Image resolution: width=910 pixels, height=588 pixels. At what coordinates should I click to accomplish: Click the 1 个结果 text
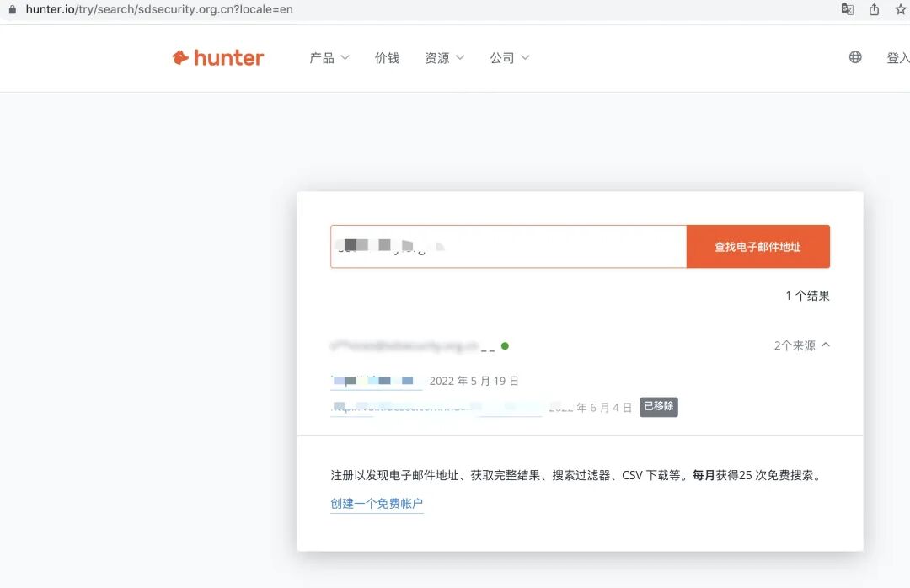pyautogui.click(x=807, y=296)
